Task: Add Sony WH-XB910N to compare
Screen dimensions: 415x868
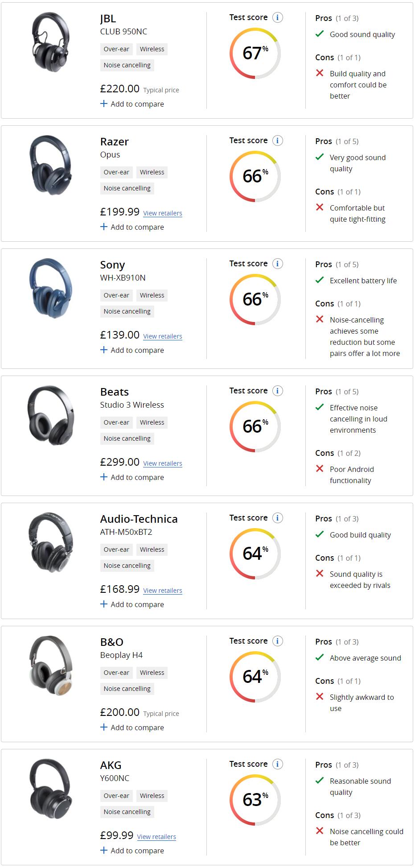Action: (x=132, y=350)
